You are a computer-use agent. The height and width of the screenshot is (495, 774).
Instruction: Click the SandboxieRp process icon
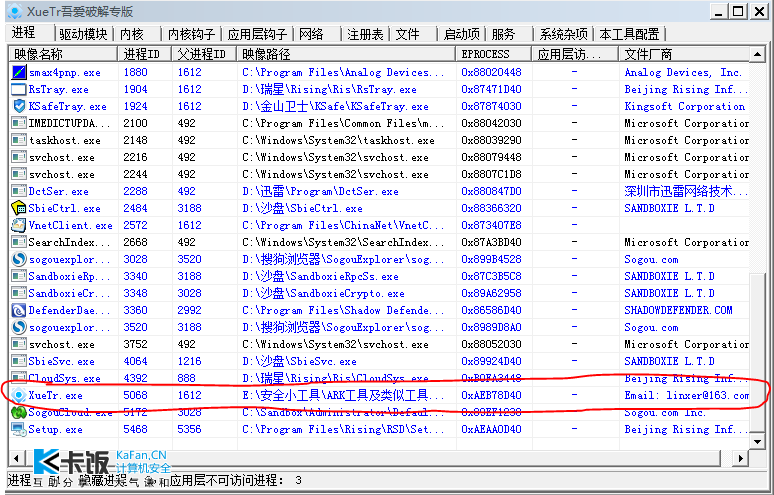(19, 276)
